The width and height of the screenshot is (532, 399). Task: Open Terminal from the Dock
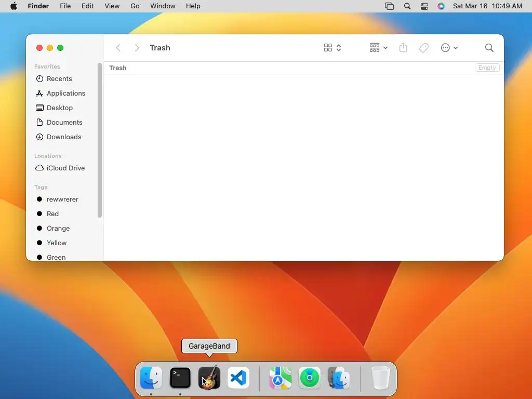(x=180, y=378)
